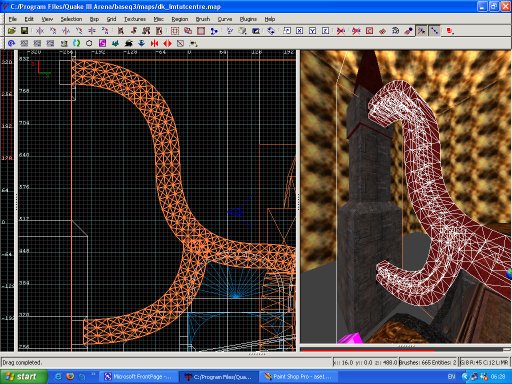Open the Bsp menu
This screenshot has height=384, width=512.
94,19
